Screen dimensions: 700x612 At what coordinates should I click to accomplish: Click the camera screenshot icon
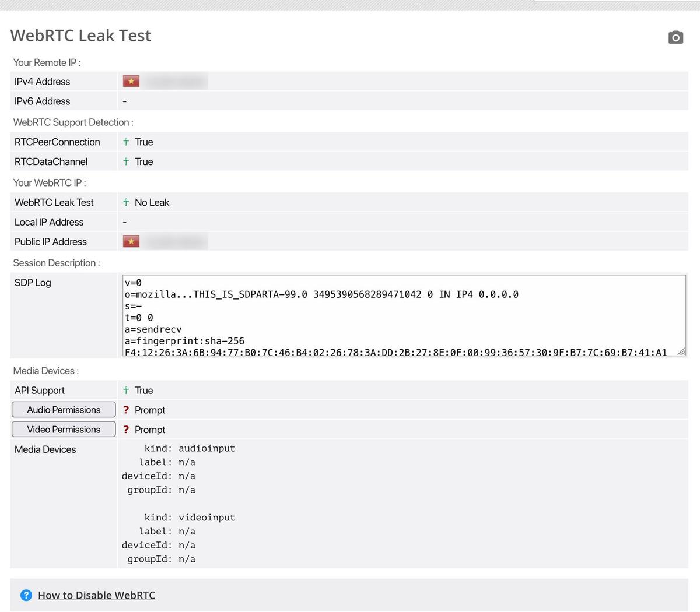[x=675, y=37]
